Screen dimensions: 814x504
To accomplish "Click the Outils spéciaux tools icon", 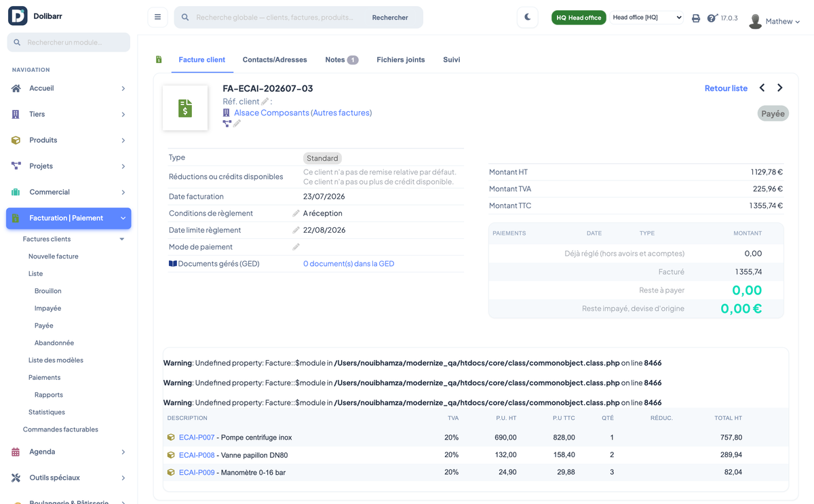I will (x=16, y=478).
